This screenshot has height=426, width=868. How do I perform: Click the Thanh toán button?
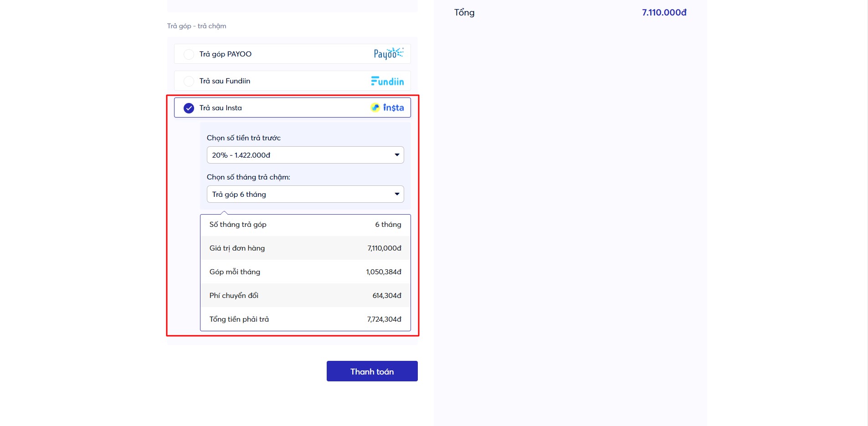[x=372, y=371]
